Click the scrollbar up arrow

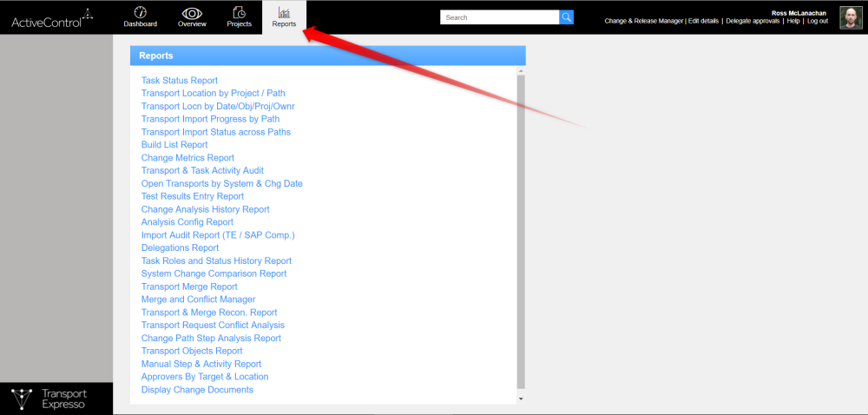click(520, 71)
